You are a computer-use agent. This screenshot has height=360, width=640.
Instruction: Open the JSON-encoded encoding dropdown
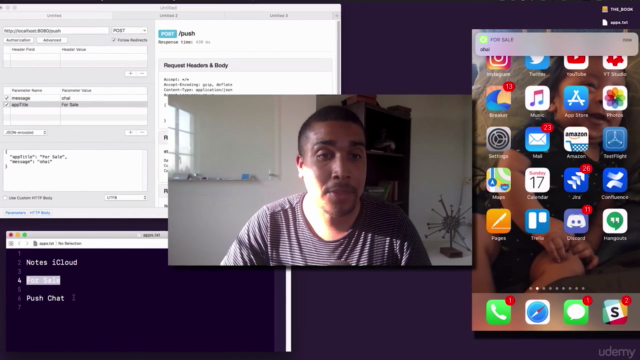pyautogui.click(x=25, y=132)
